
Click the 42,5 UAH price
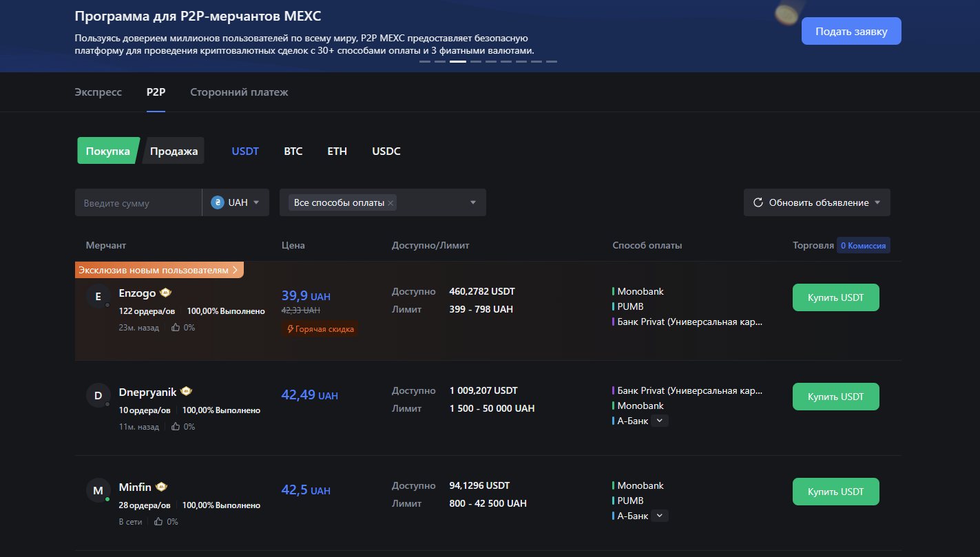(306, 490)
